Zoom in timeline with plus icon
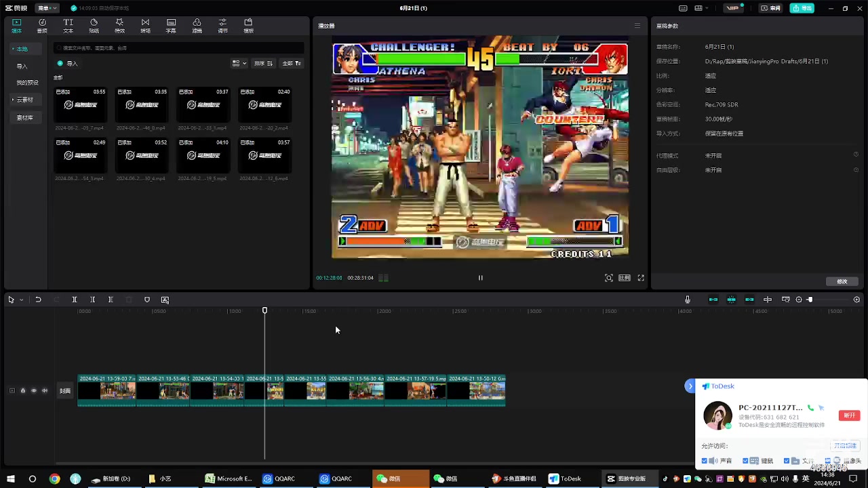 (856, 300)
